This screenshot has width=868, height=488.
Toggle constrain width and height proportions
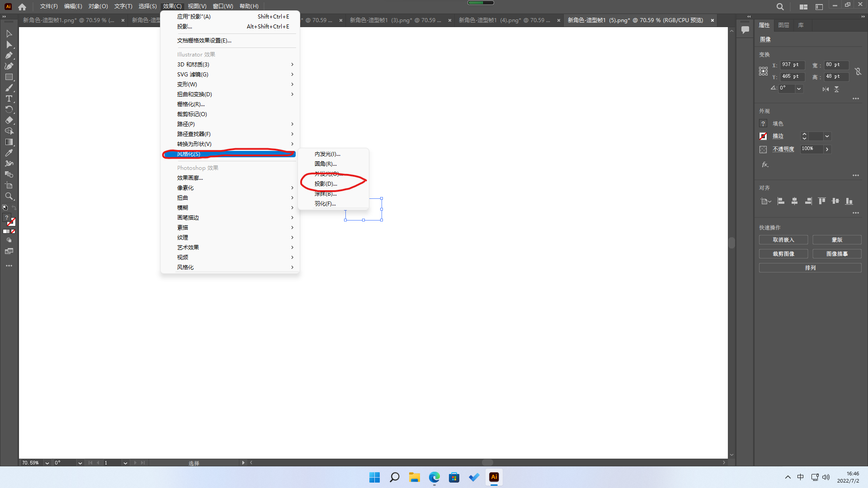858,71
